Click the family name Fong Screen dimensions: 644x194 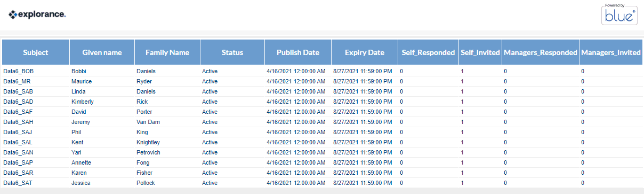tap(143, 162)
